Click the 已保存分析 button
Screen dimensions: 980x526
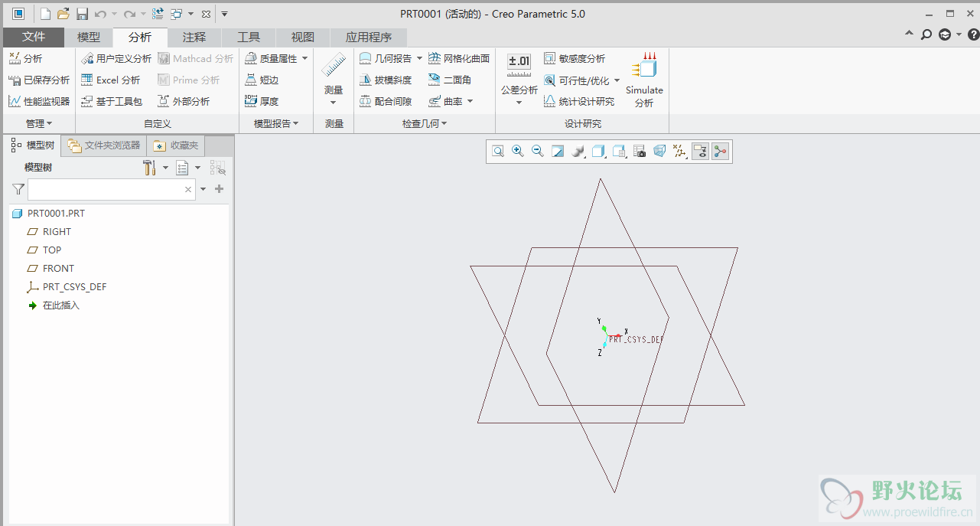click(x=39, y=80)
